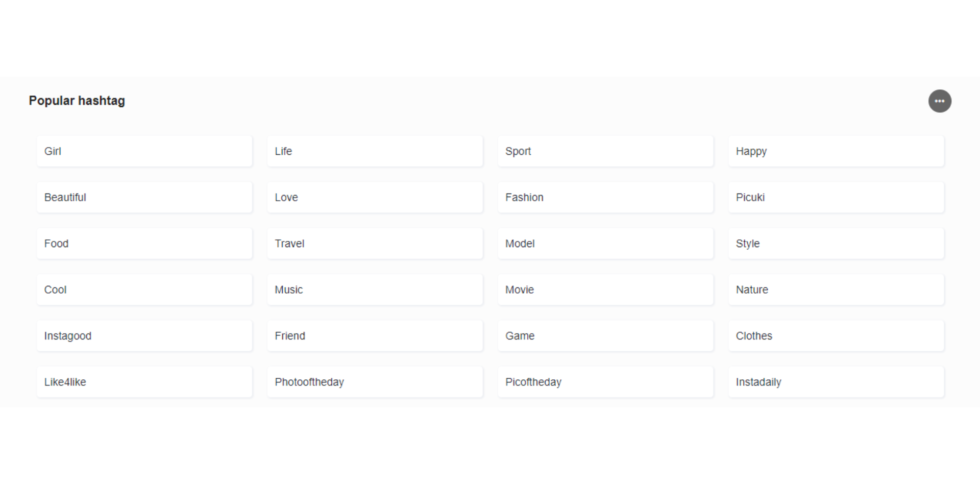
Task: Click the Music hashtag
Action: 375,289
